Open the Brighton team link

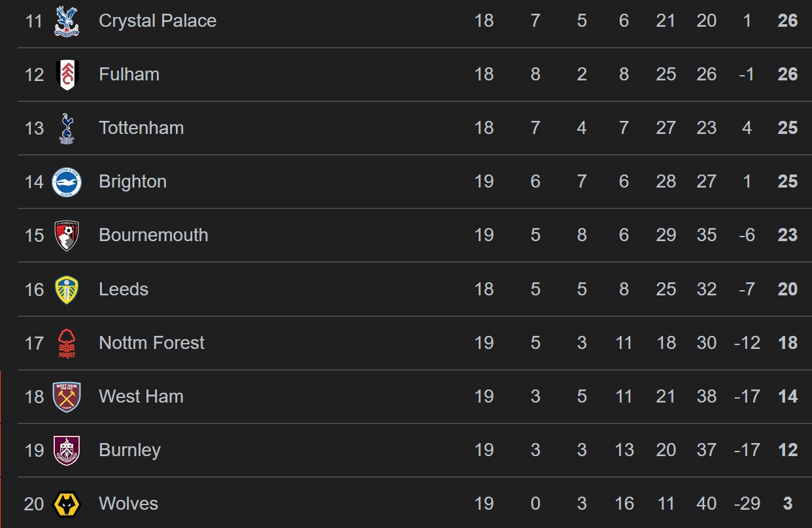133,182
